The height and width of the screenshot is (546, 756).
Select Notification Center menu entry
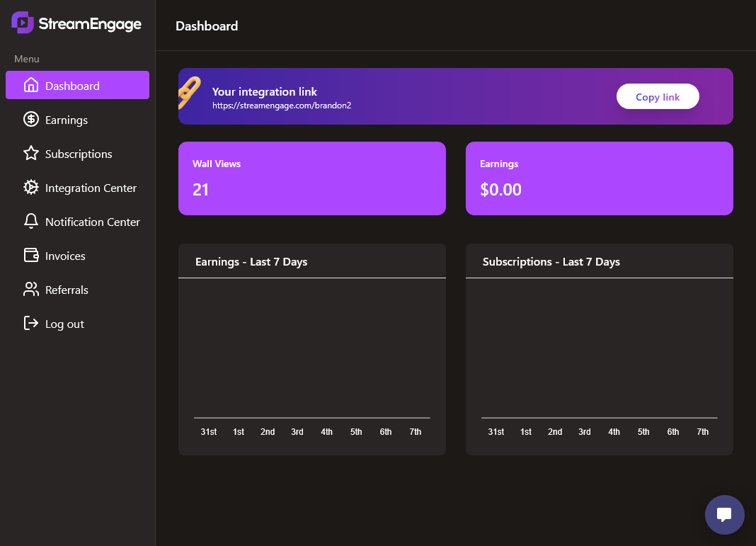tap(93, 222)
